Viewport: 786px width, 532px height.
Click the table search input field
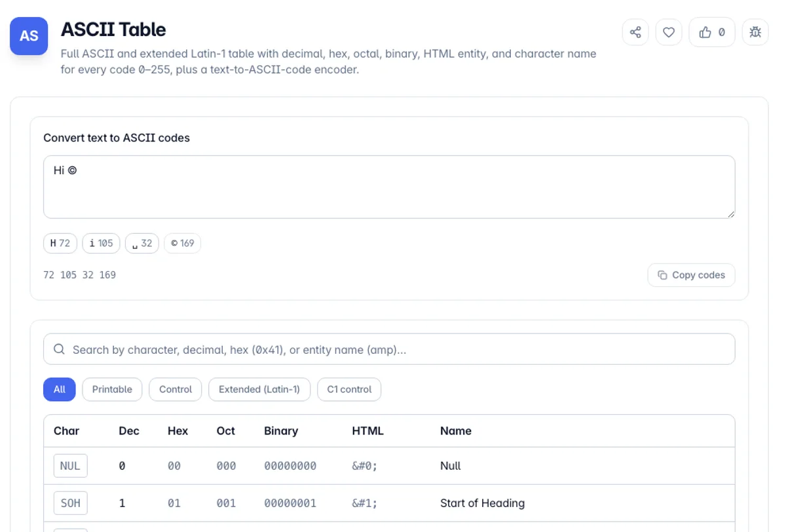coord(389,349)
